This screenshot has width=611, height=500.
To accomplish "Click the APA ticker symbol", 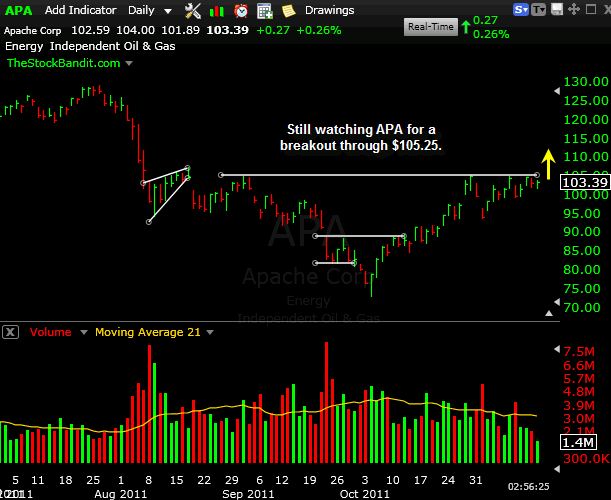I will (x=19, y=10).
